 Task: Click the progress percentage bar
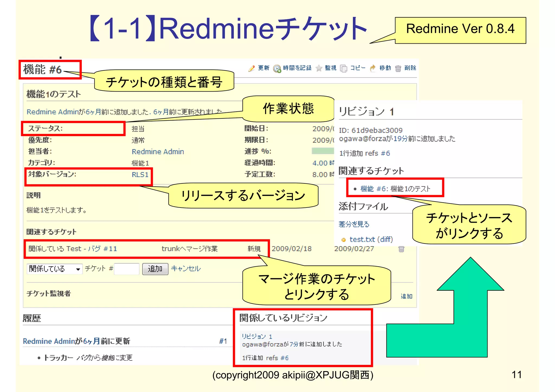tap(323, 151)
